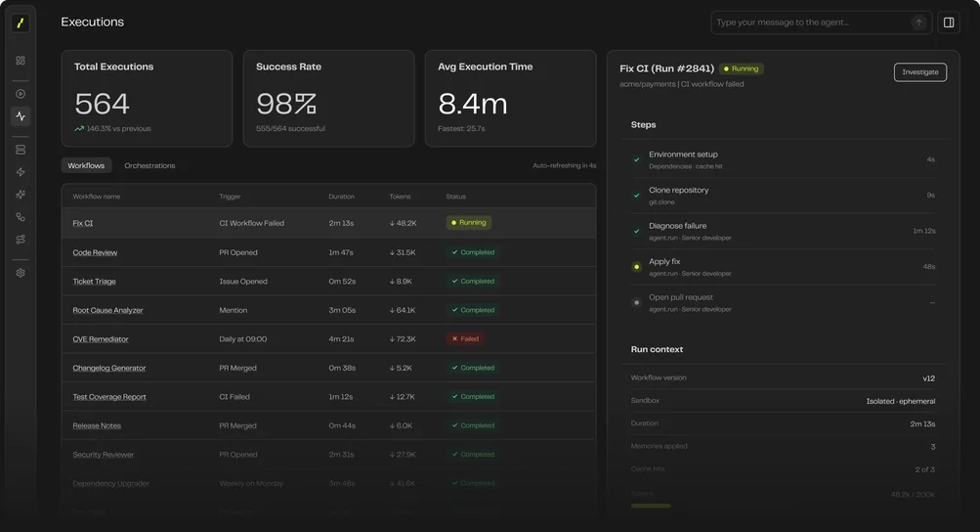Open the Test Coverage Report workflow link
The width and height of the screenshot is (980, 532).
109,397
